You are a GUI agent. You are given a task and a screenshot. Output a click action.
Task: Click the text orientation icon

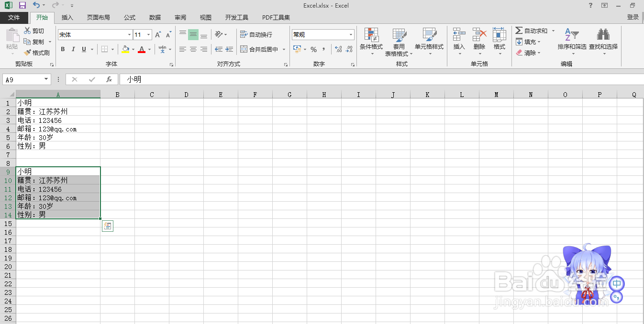pos(219,34)
